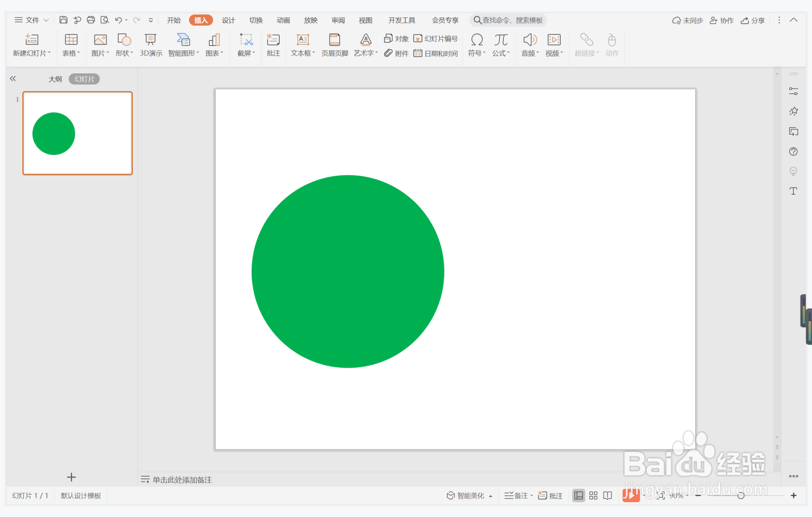Switch to Normal view in status bar

[578, 495]
